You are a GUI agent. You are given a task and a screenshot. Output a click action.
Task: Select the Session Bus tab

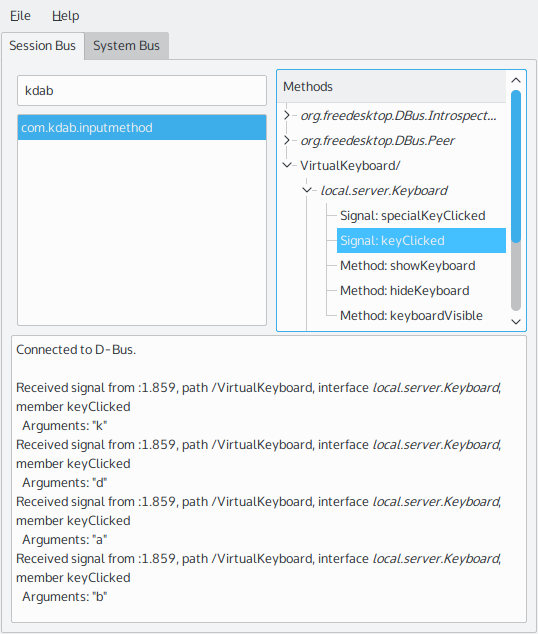pyautogui.click(x=42, y=46)
